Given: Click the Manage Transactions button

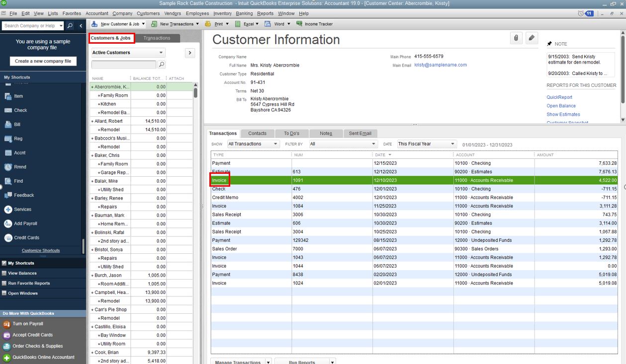Looking at the screenshot, I should tap(241, 362).
